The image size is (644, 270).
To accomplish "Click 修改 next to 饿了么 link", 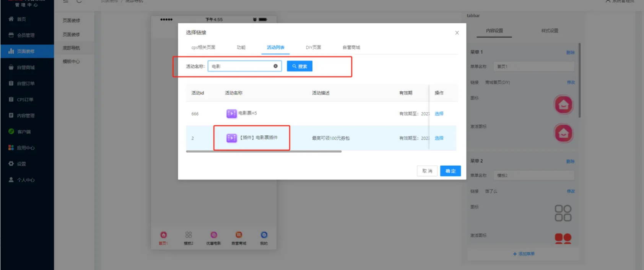I will 571,191.
